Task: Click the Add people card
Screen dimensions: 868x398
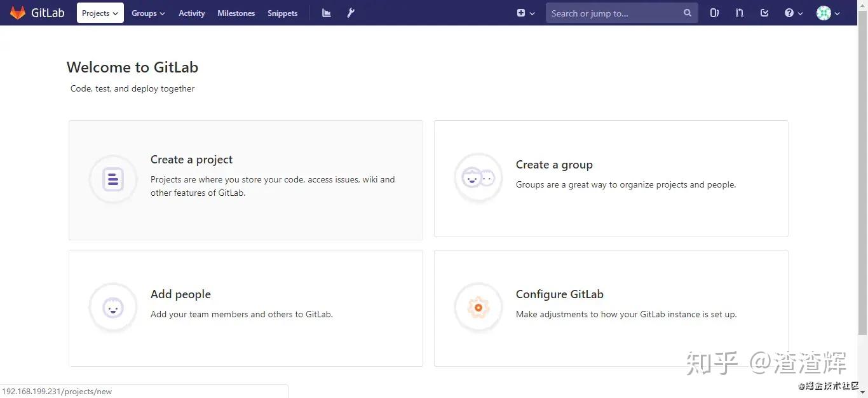Action: pos(245,308)
